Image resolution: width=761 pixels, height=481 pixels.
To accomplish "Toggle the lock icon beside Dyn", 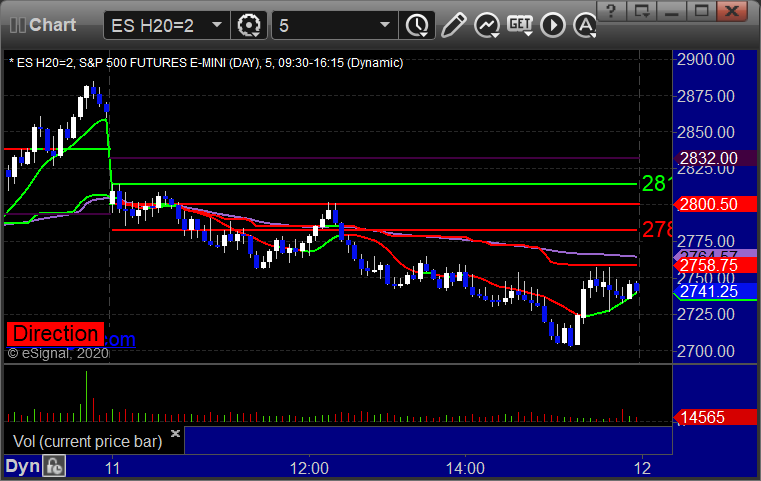I will [x=53, y=466].
